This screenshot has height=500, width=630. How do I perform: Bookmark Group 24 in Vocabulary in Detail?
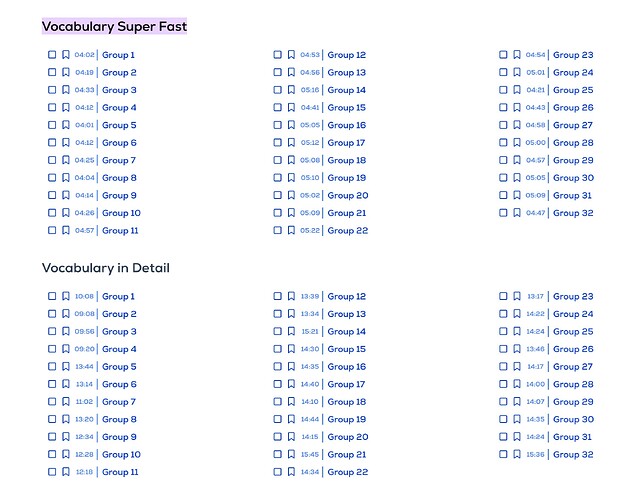click(517, 314)
